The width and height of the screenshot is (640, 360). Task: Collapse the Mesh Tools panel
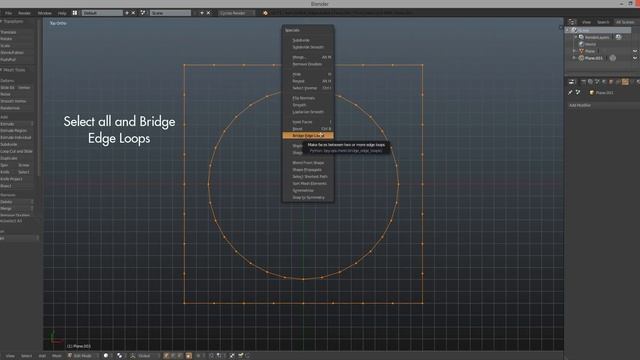point(13,70)
